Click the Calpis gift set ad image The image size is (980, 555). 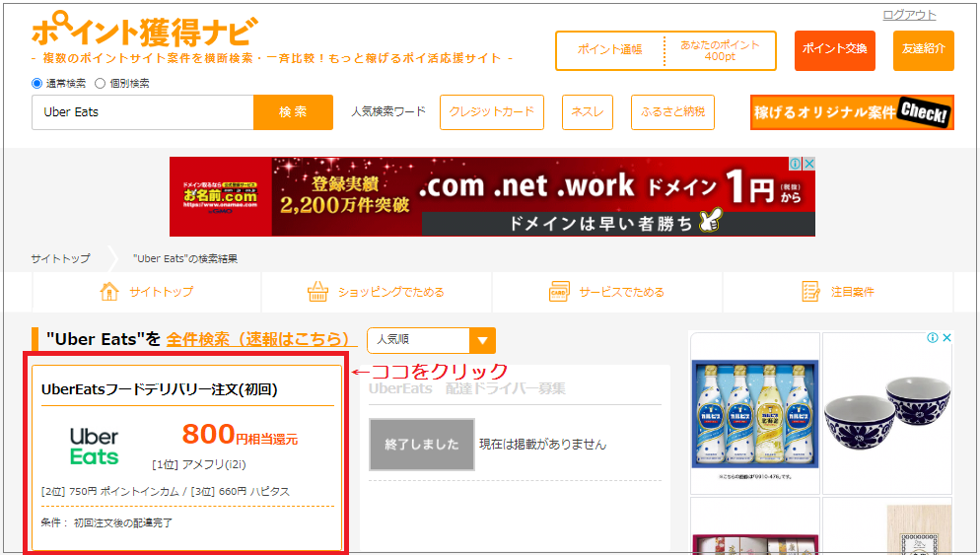pyautogui.click(x=755, y=413)
